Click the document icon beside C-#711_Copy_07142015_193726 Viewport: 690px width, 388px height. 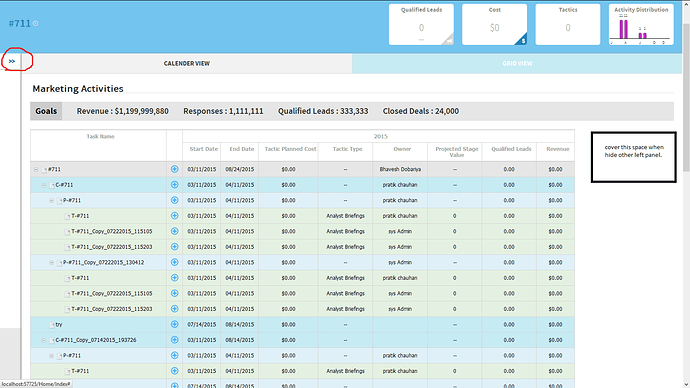click(x=51, y=340)
